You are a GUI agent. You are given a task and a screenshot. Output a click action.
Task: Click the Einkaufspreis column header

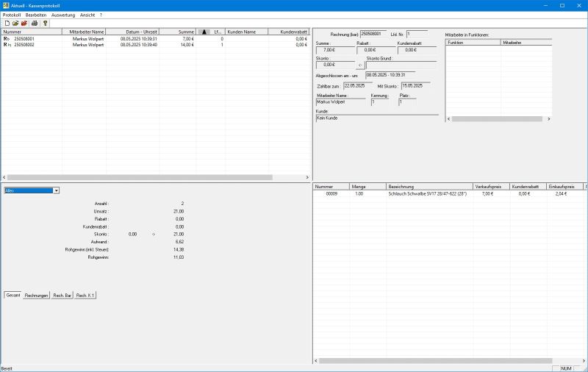point(564,187)
